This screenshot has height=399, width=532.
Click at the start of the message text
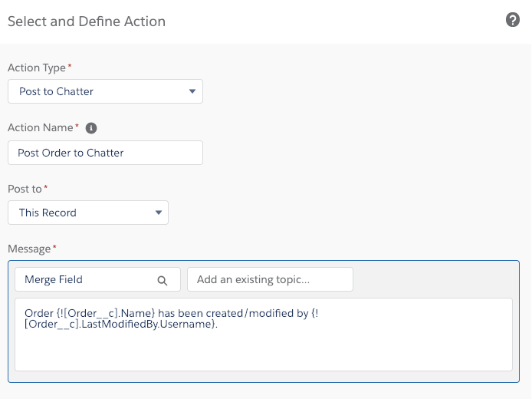point(25,313)
